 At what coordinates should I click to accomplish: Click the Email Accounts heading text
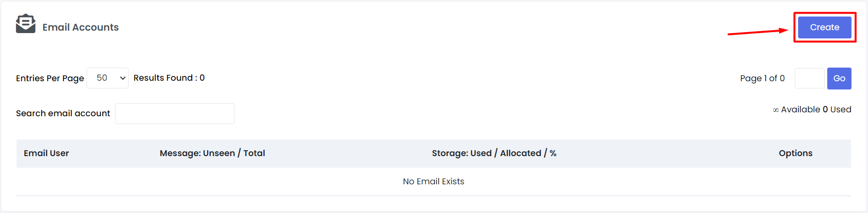[x=81, y=27]
